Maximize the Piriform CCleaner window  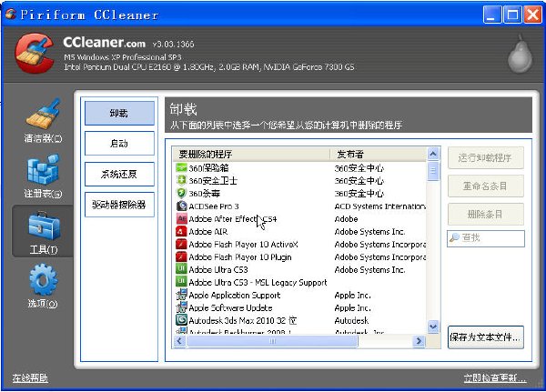[x=512, y=15]
